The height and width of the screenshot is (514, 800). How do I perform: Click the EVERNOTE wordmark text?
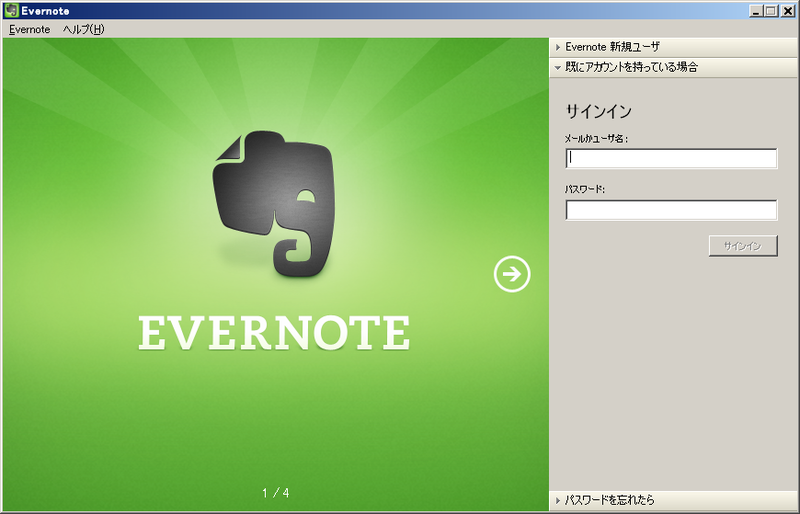coord(274,332)
